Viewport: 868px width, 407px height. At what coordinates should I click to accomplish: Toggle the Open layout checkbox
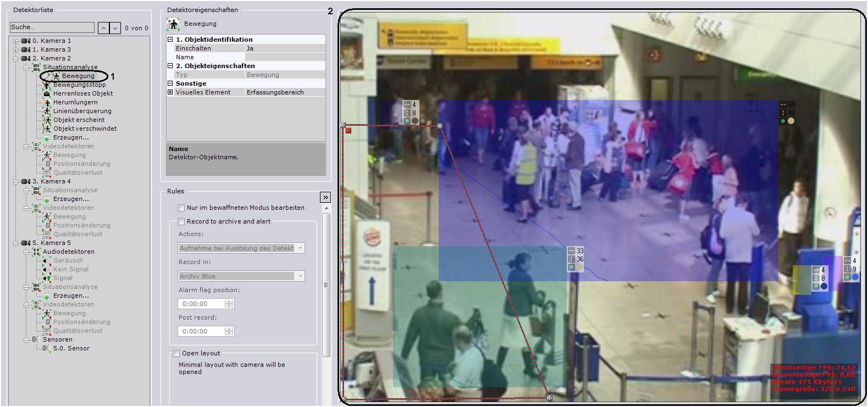176,353
